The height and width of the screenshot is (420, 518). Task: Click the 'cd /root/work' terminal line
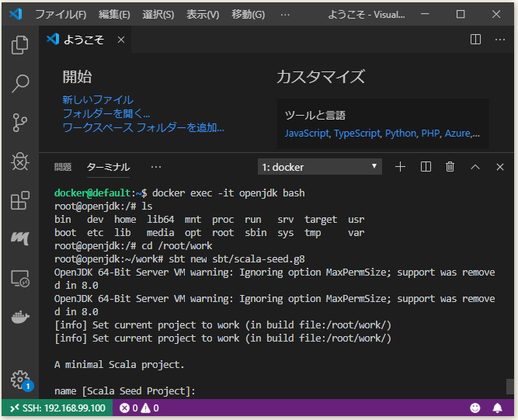[133, 246]
